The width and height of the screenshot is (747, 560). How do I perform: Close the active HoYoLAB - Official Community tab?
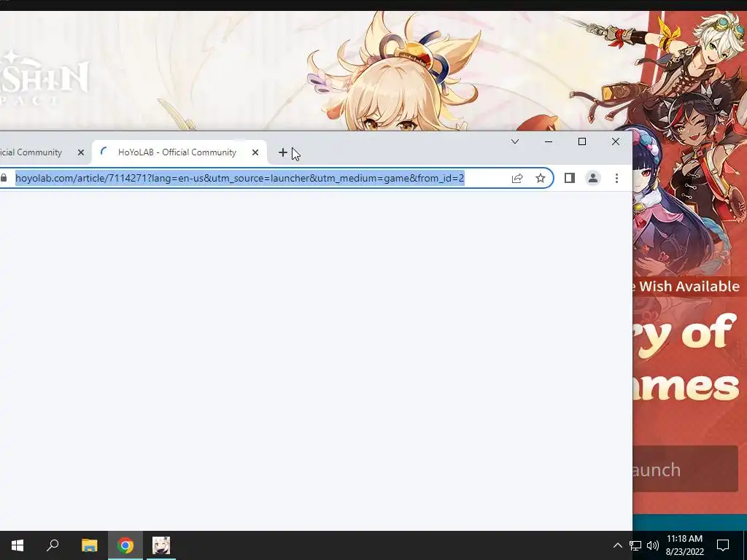point(255,152)
